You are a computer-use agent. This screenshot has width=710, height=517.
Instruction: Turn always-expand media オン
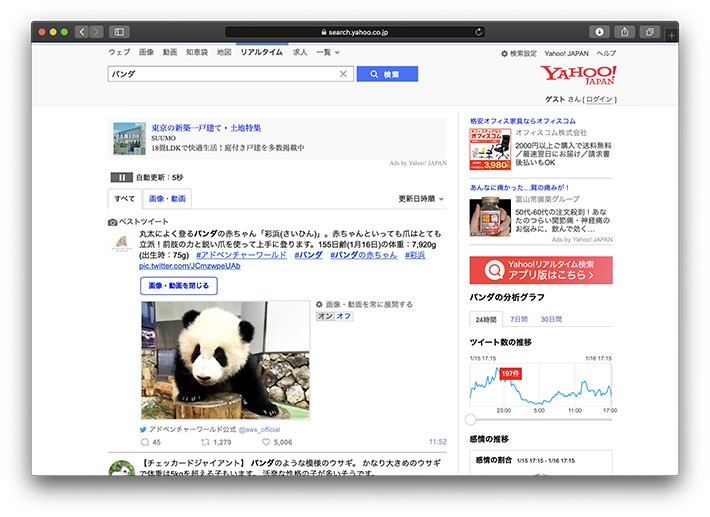point(325,316)
